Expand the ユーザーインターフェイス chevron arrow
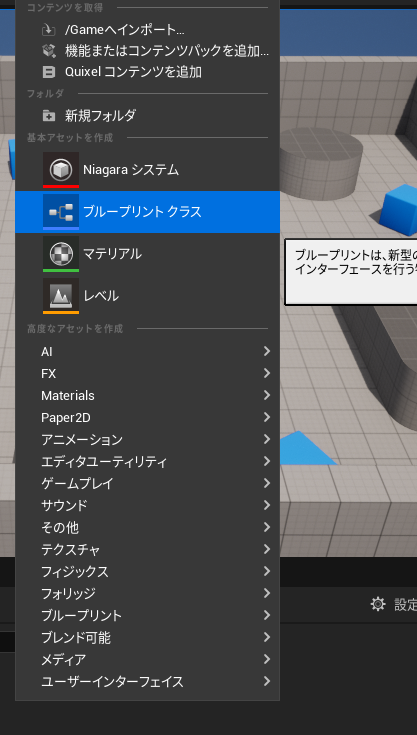 (267, 681)
